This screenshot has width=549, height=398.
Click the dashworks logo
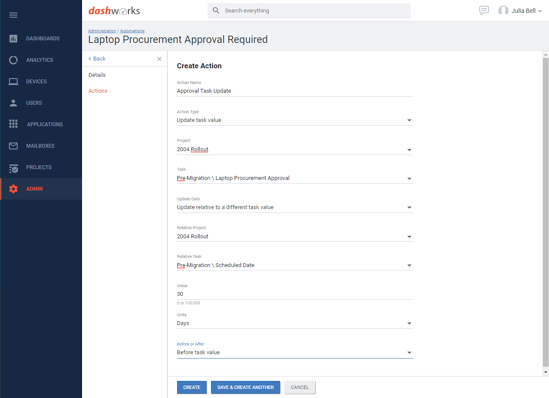pyautogui.click(x=114, y=11)
